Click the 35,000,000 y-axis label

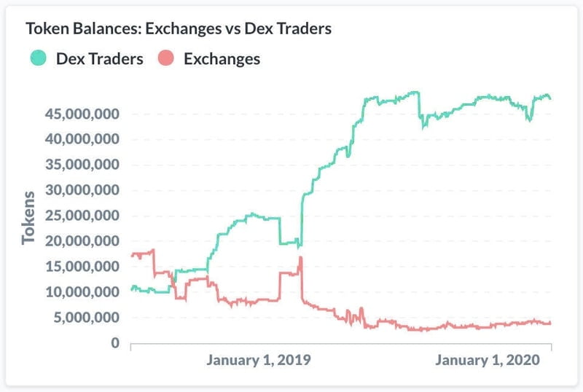(82, 165)
